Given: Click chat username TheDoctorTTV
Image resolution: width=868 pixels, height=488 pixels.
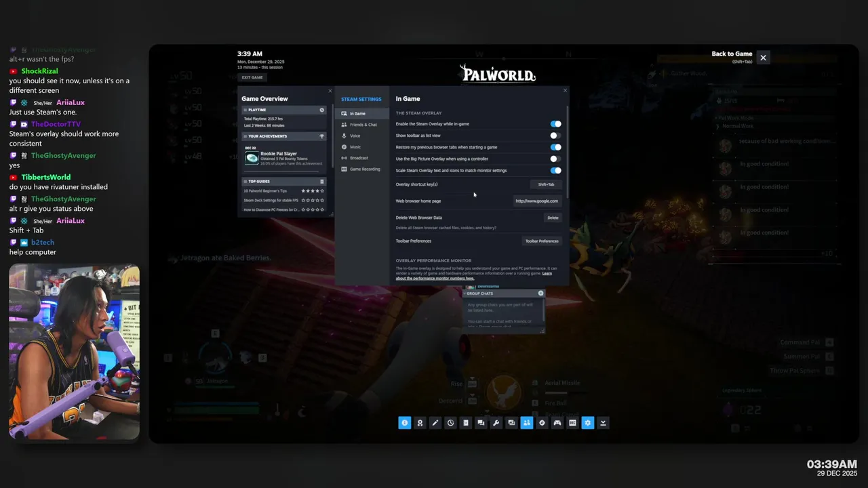Looking at the screenshot, I should (x=56, y=124).
